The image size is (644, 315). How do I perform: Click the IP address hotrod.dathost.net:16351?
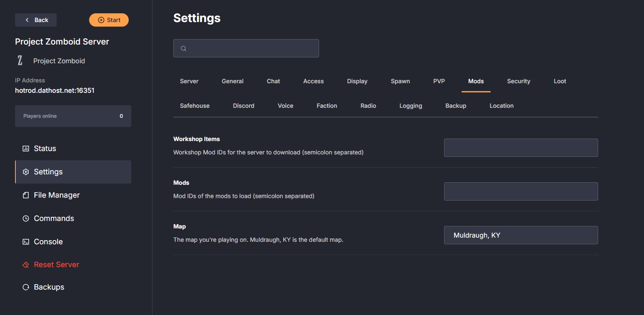[x=55, y=90]
